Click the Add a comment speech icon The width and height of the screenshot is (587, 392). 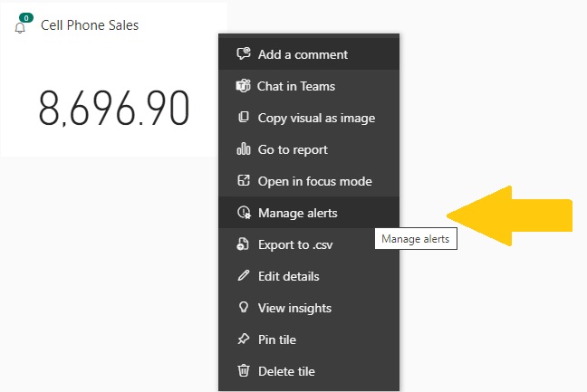[x=244, y=53]
